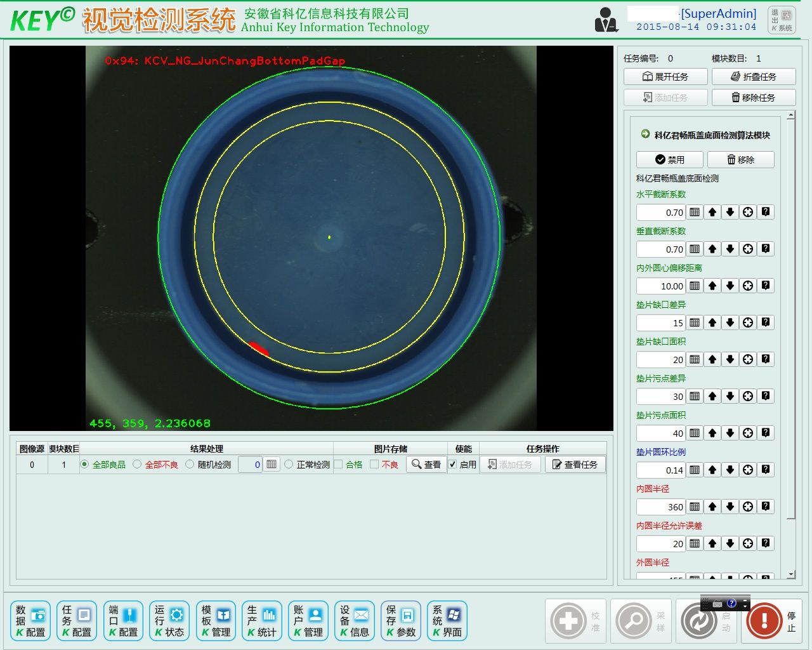Open the 任务配置 module
The image size is (812, 650).
point(77,621)
